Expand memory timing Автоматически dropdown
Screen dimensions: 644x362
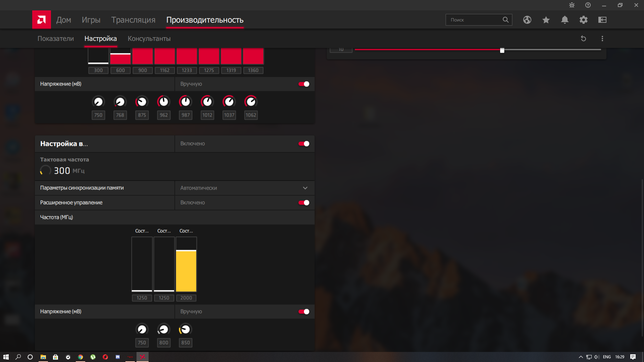pos(305,188)
